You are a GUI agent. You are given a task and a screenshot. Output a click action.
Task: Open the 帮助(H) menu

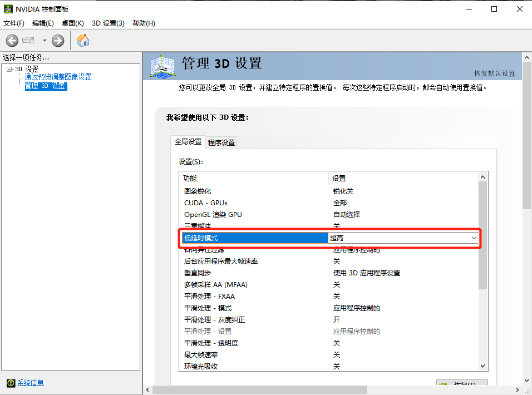pyautogui.click(x=144, y=23)
